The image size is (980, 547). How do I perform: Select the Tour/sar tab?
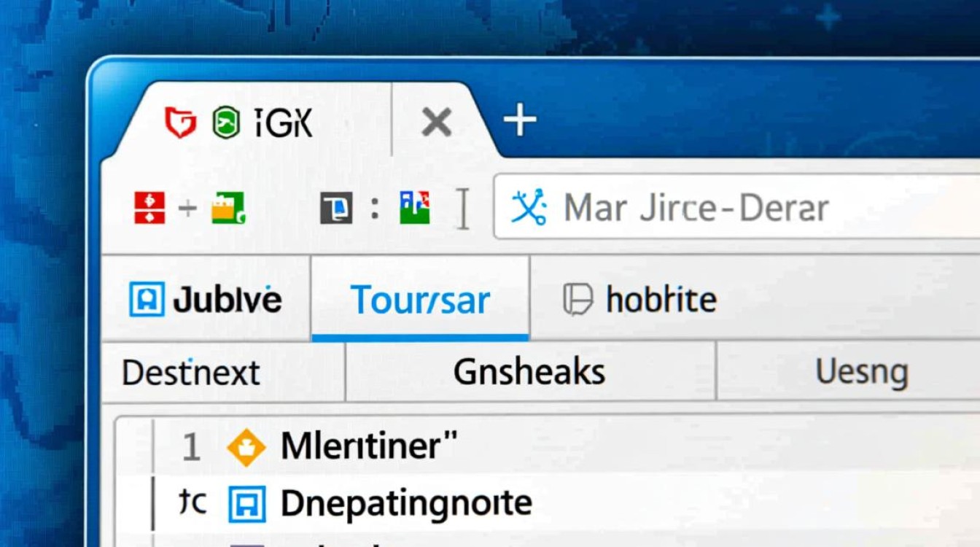click(x=420, y=300)
